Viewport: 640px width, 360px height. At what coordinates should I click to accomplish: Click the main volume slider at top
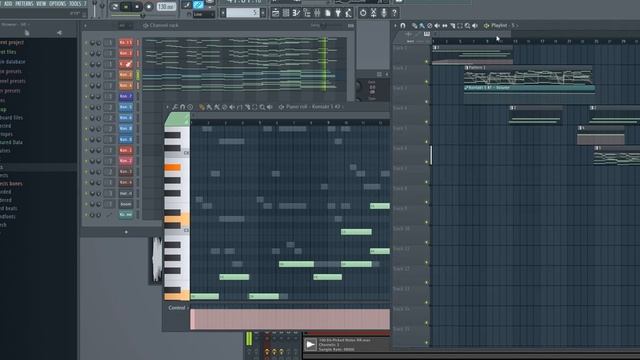click(95, 8)
